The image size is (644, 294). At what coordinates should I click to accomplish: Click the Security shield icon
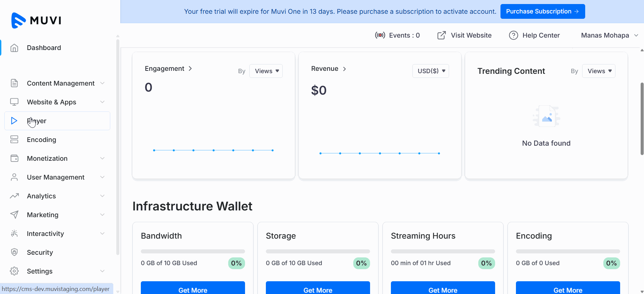coord(14,252)
